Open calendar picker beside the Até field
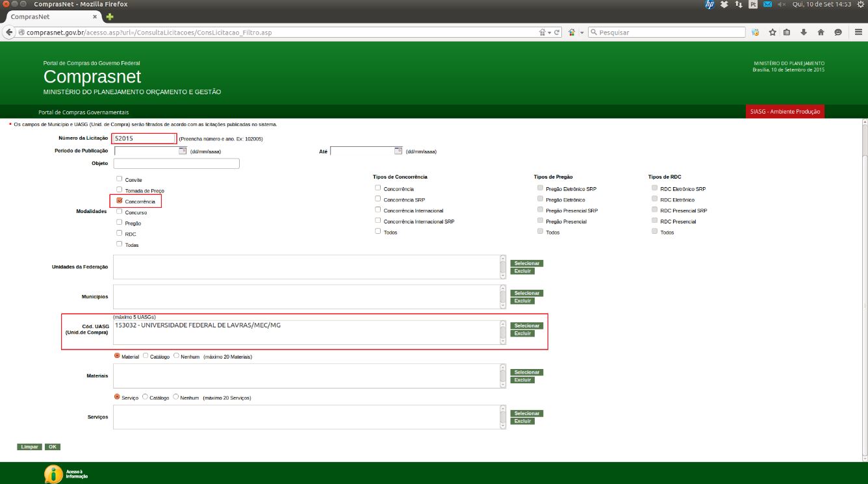The height and width of the screenshot is (484, 868). (398, 151)
